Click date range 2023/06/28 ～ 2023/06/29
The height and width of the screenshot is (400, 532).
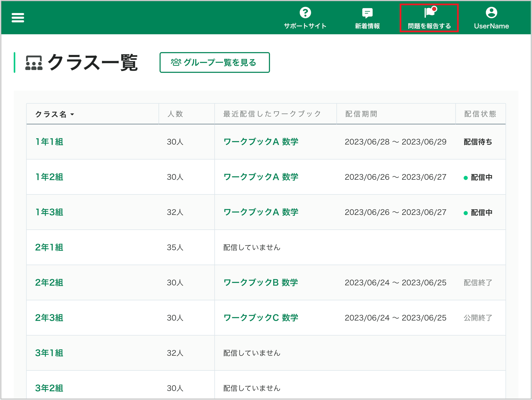pos(396,142)
